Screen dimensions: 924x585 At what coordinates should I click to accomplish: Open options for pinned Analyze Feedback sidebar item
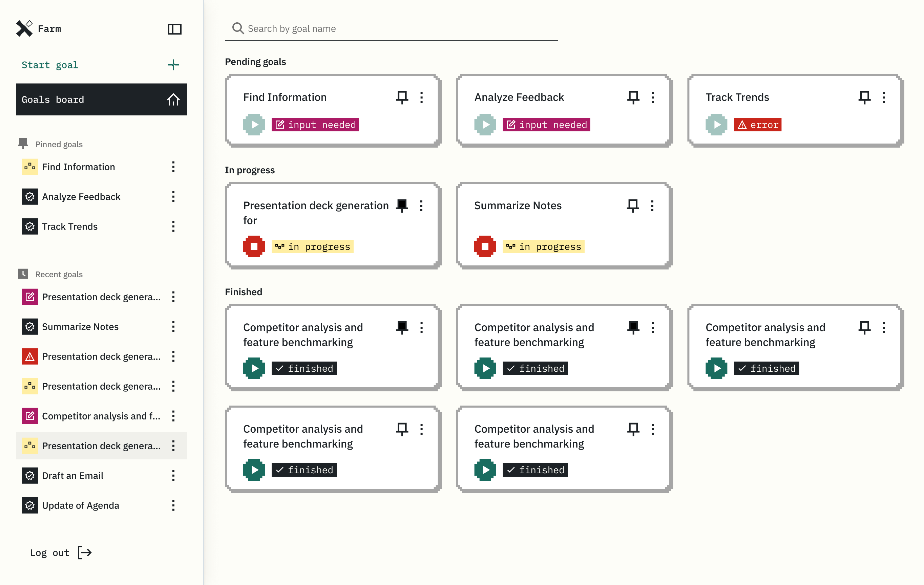[173, 197]
